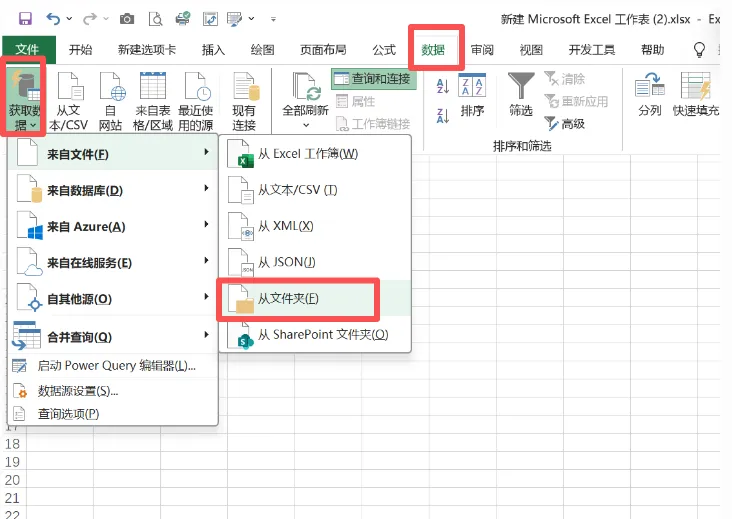Open the 文件 tab

(x=28, y=49)
